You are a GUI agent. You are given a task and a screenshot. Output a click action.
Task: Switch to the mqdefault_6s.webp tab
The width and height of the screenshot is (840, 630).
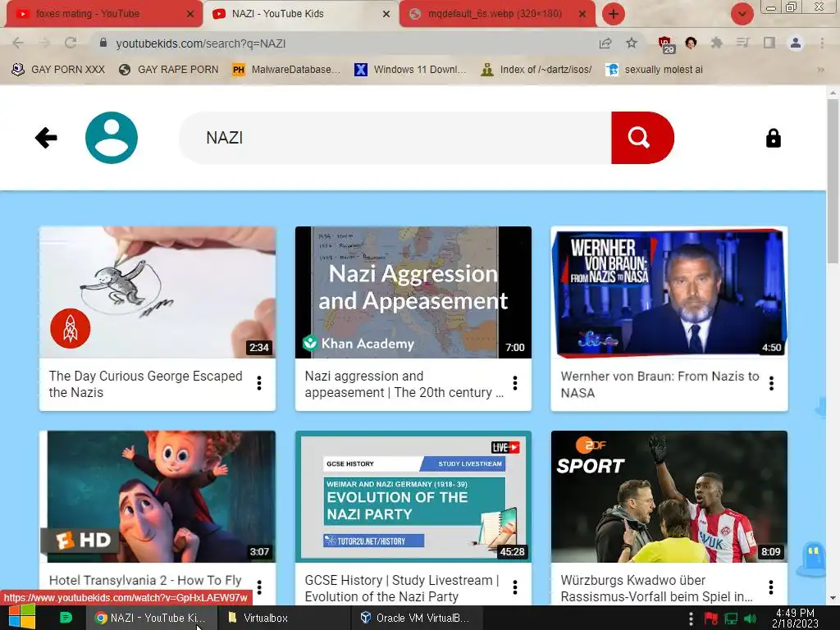point(495,14)
